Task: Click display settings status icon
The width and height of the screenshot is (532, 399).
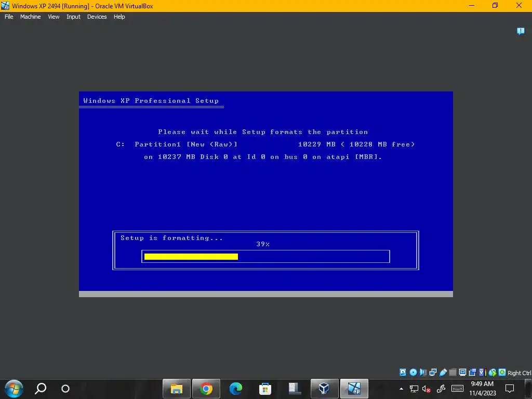Action: [462, 372]
